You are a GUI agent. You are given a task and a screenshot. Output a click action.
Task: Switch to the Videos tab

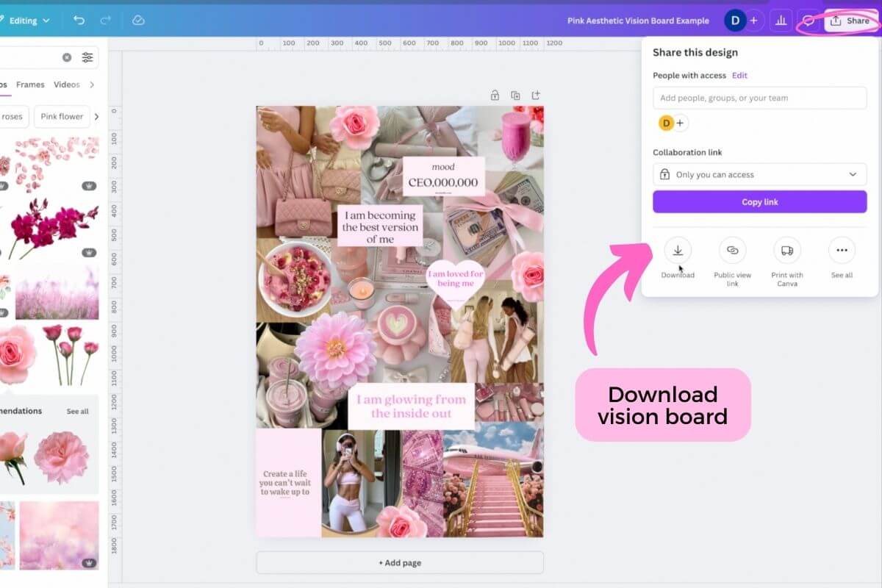[67, 85]
